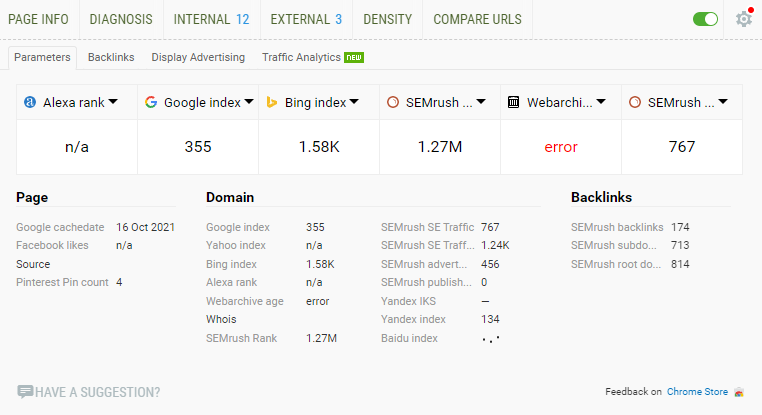Click the 1.24K SEMrush SE Traff... value
762x415 pixels.
(x=495, y=245)
